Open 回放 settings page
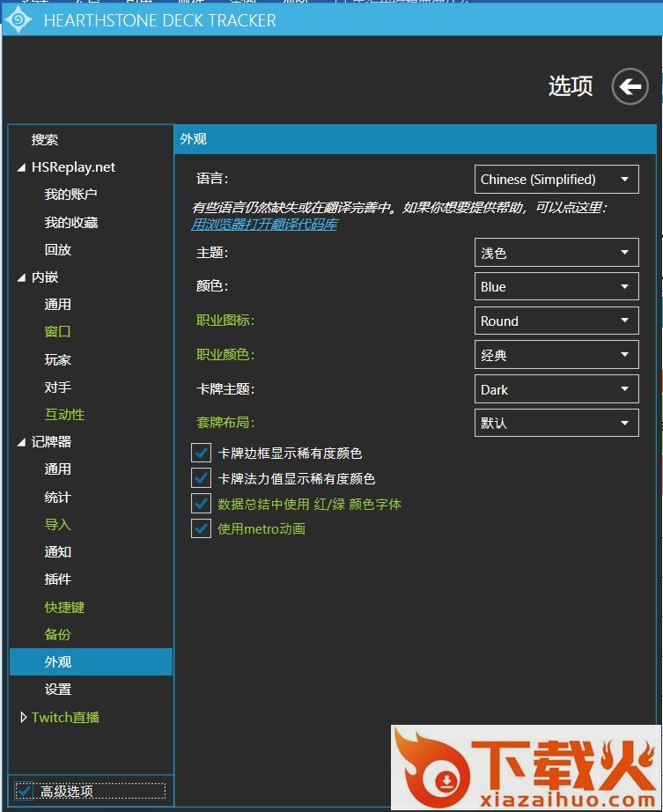The image size is (663, 812). (x=57, y=249)
